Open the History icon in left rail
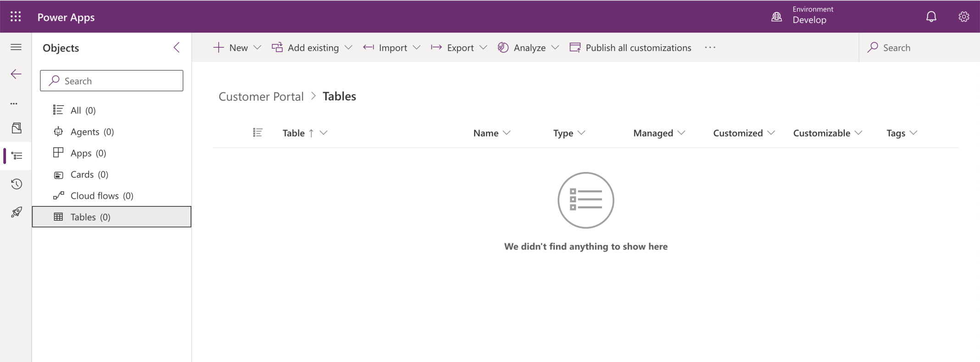The image size is (980, 362). pos(17,184)
